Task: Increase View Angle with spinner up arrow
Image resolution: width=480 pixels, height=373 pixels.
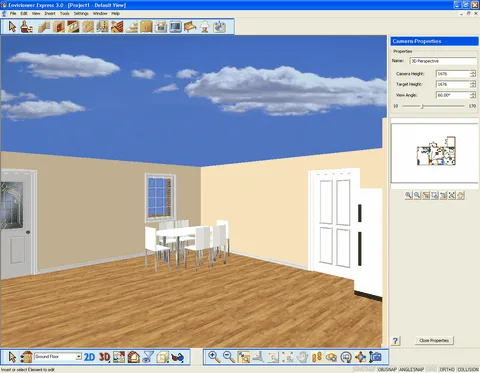Action: 473,93
